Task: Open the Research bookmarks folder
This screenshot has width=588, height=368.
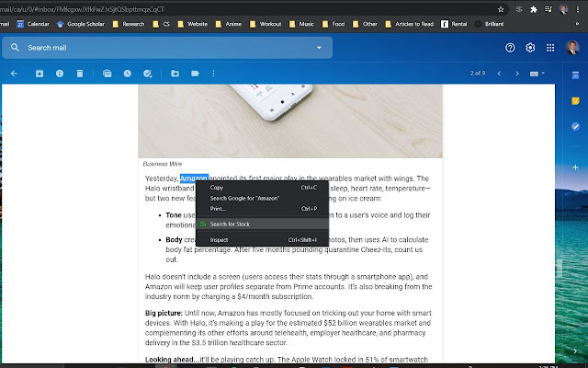Action: (129, 24)
